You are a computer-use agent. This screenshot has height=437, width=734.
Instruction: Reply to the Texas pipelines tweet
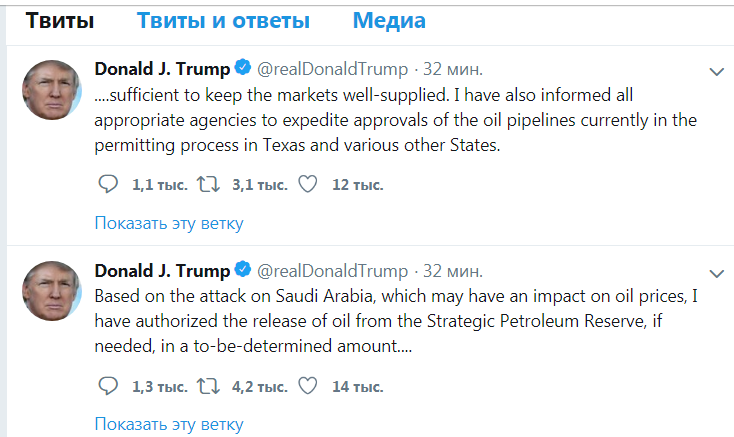point(108,184)
